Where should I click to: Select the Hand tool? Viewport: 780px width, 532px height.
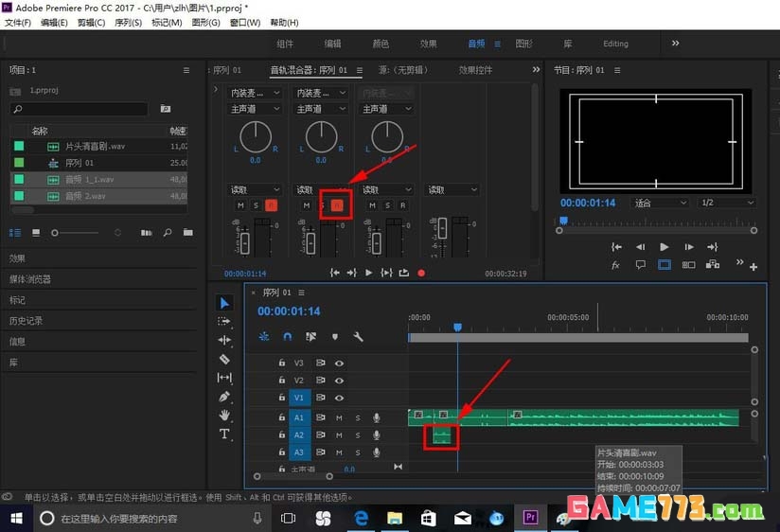click(224, 415)
